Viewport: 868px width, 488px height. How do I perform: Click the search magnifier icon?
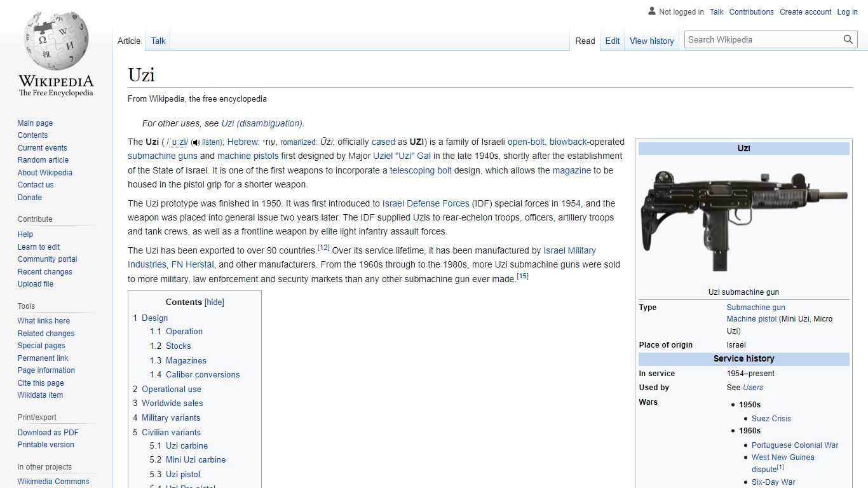pyautogui.click(x=848, y=39)
